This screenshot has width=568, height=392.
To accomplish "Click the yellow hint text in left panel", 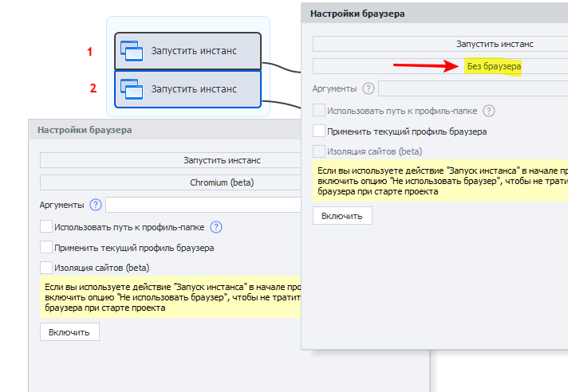I will click(x=170, y=297).
